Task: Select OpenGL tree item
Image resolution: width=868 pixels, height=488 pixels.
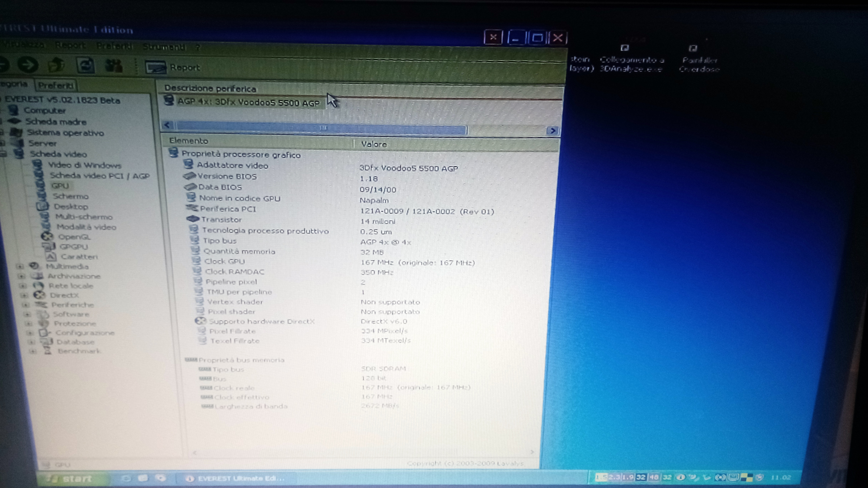Action: click(74, 237)
